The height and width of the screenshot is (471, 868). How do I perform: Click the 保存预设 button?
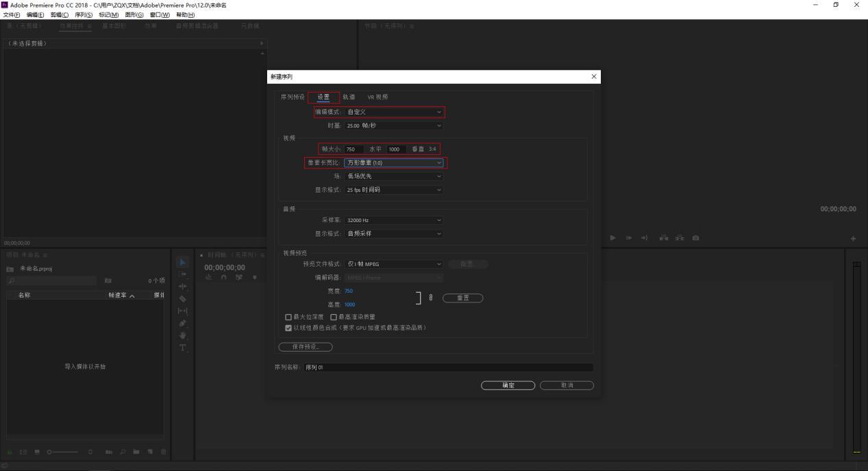[x=306, y=347]
